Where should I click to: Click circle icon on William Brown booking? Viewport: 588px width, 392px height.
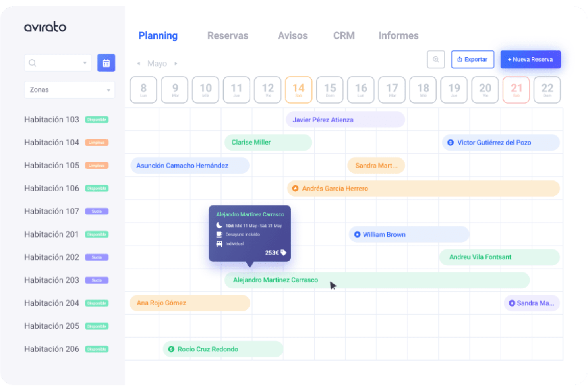(x=357, y=234)
